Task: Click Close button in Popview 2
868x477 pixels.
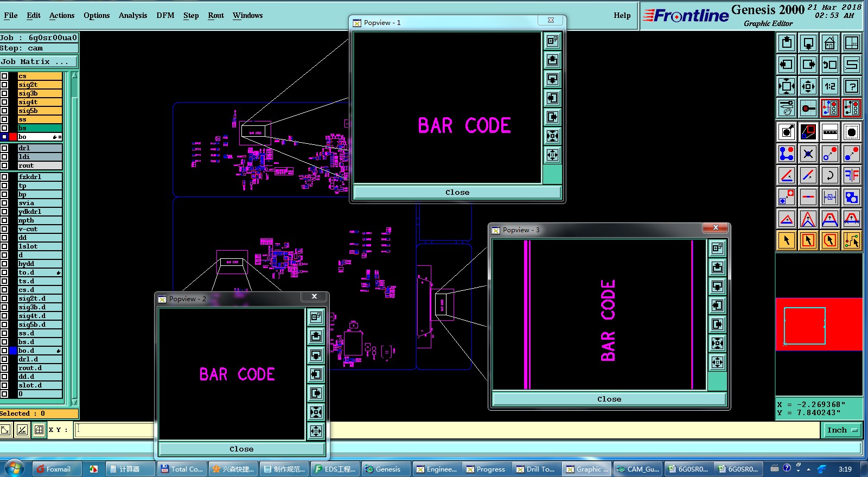Action: click(x=241, y=449)
